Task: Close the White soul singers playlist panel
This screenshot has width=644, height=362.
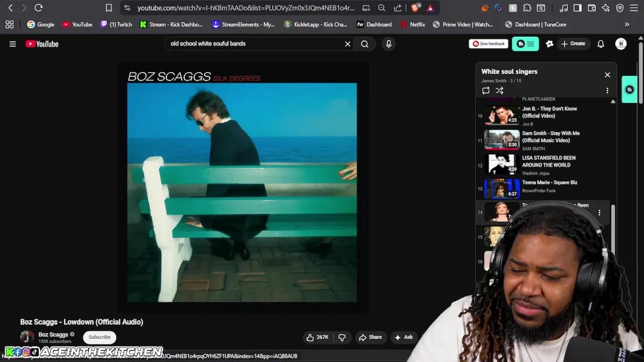Action: point(607,75)
